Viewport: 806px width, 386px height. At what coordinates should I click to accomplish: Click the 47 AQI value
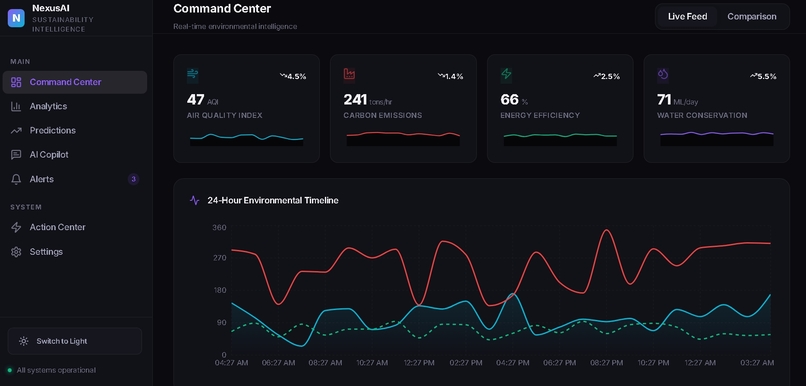203,99
